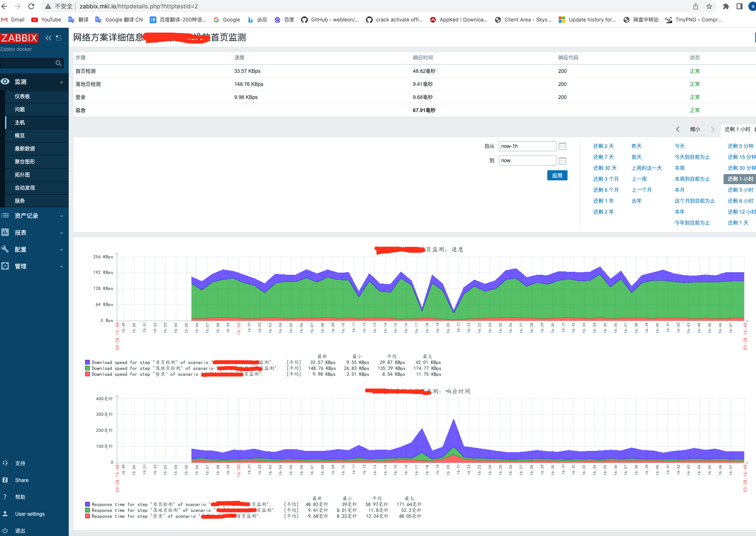Click the Zabbix logo
Image resolution: width=756 pixels, height=536 pixels.
pyautogui.click(x=19, y=38)
